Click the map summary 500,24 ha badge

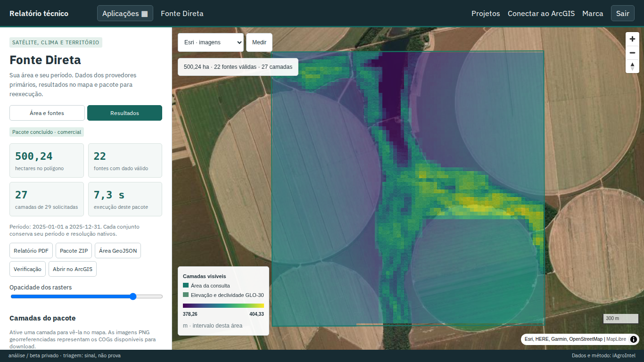238,67
